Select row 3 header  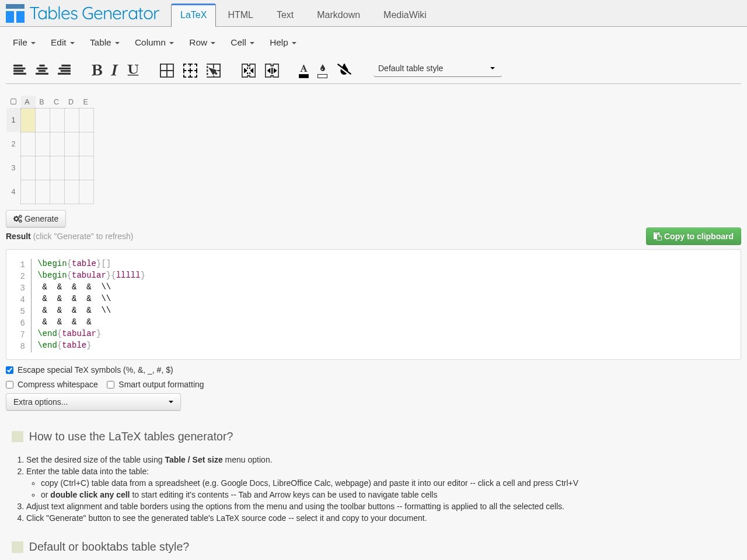pyautogui.click(x=13, y=168)
